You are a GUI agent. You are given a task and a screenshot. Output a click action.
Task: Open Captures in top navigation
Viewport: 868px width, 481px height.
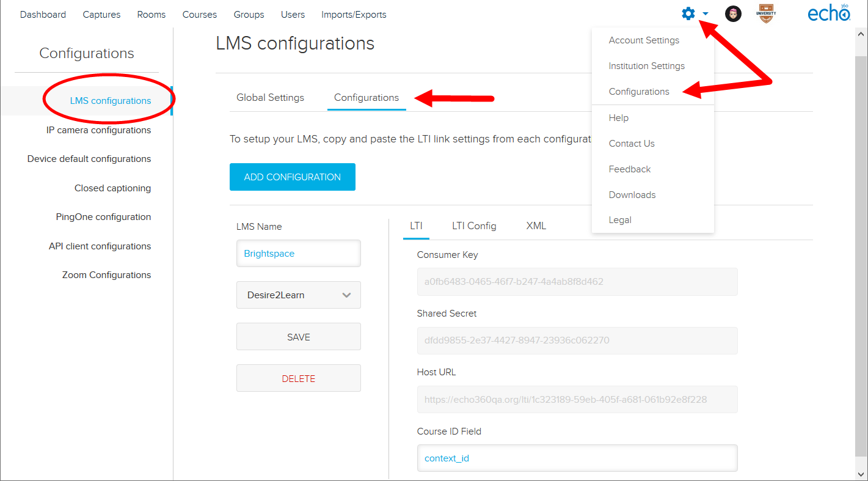click(101, 15)
